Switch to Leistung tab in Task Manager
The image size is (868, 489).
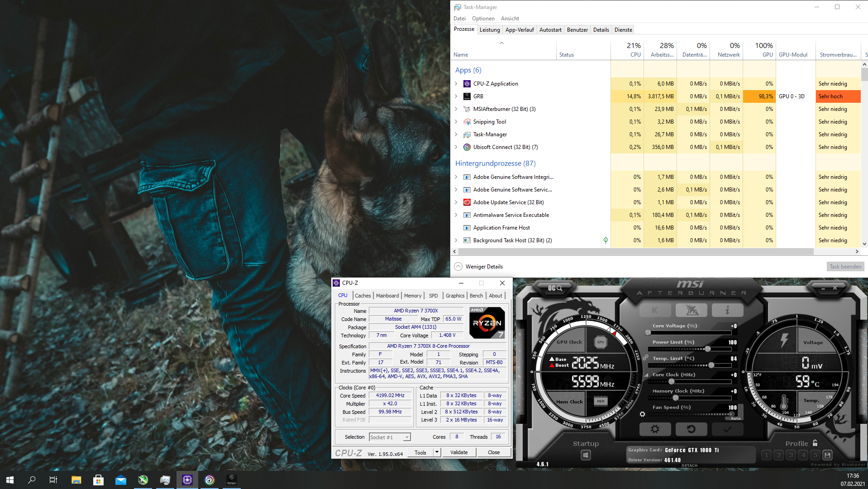coord(490,30)
